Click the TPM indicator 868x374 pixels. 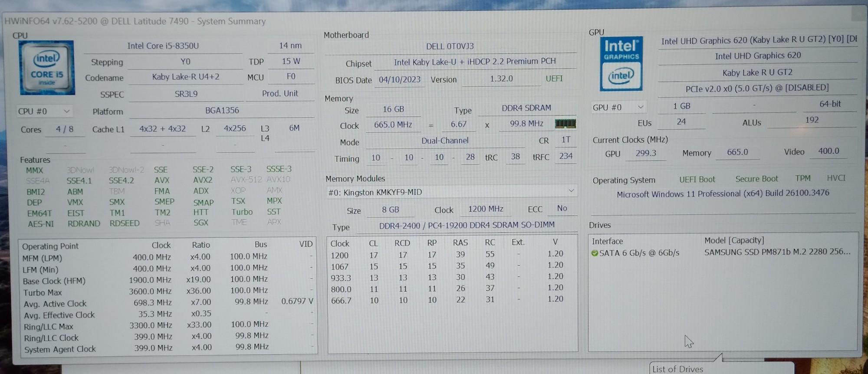click(803, 178)
